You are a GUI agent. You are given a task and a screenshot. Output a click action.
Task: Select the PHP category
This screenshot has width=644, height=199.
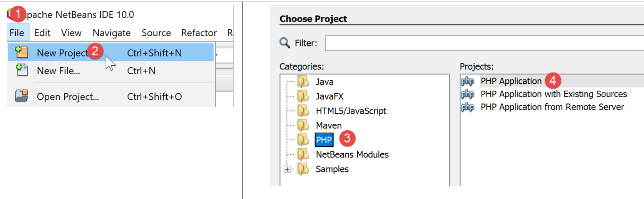coord(324,140)
